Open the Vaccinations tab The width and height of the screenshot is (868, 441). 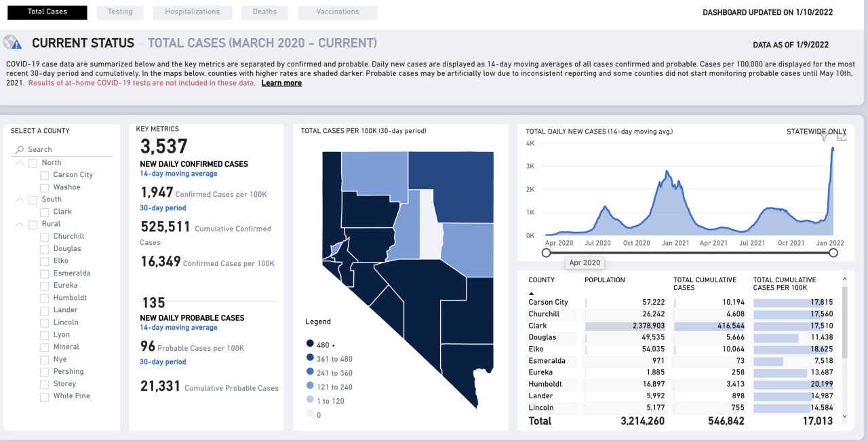[337, 12]
